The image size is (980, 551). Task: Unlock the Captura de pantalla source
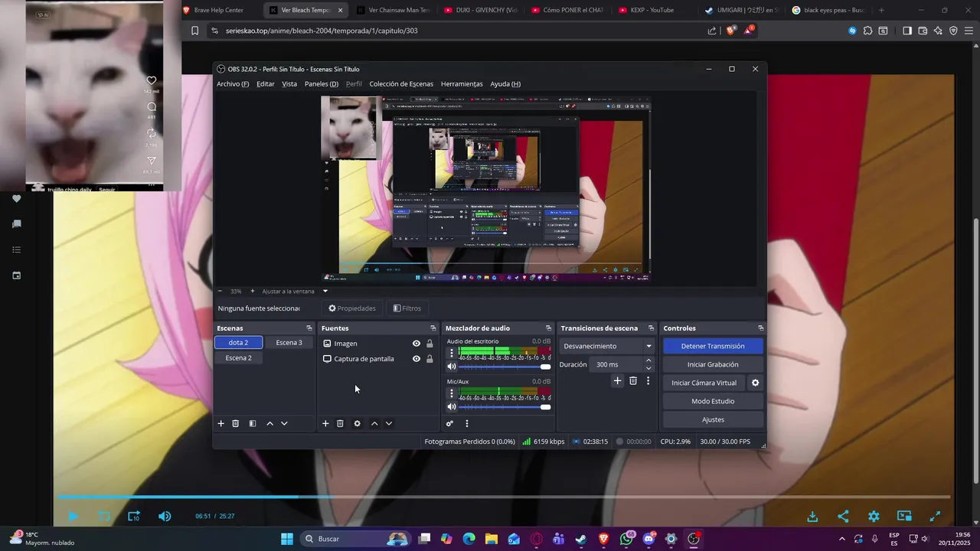430,359
